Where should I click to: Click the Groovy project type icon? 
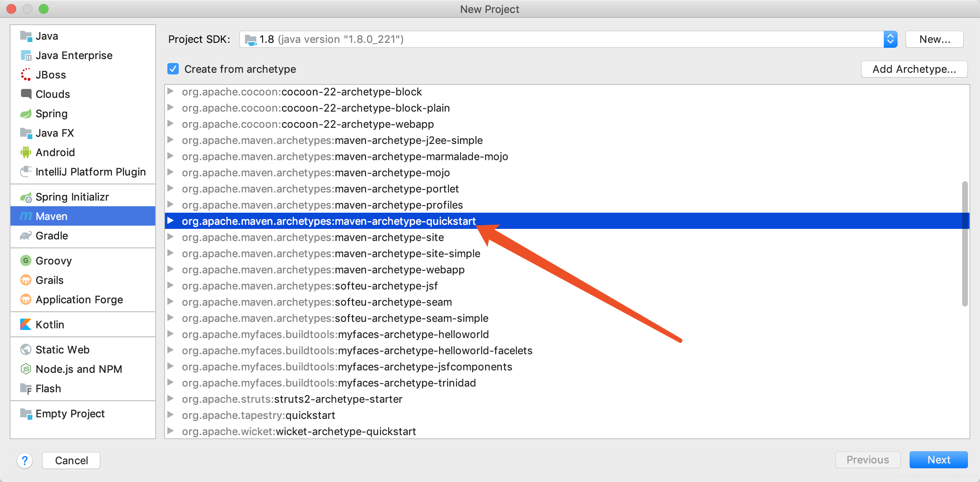pos(25,261)
